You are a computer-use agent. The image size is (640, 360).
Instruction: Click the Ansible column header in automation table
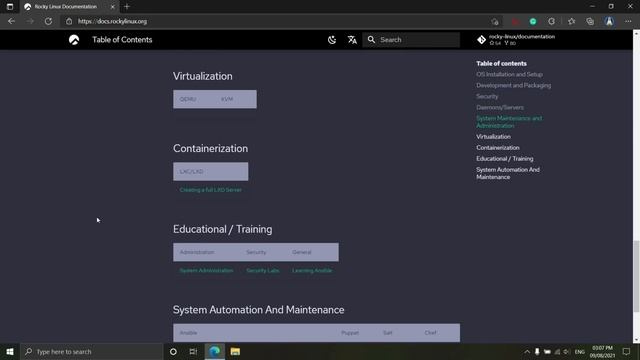point(188,333)
